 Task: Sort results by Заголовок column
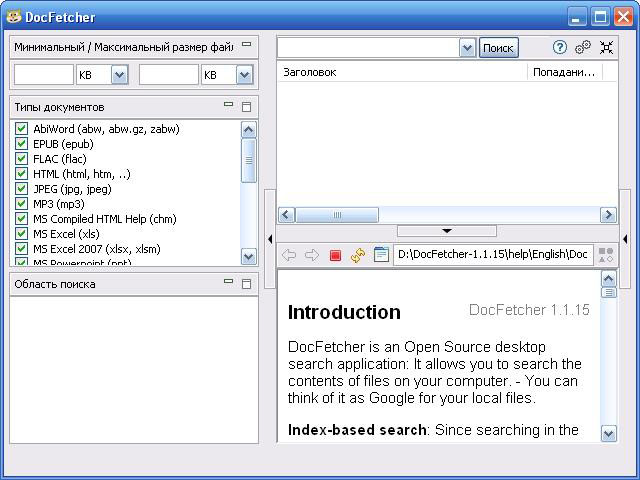click(x=402, y=72)
